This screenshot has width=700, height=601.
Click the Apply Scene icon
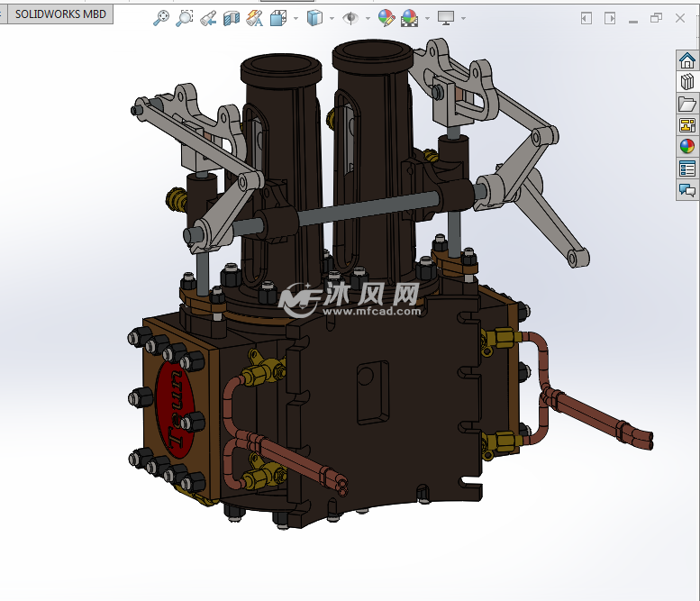409,17
